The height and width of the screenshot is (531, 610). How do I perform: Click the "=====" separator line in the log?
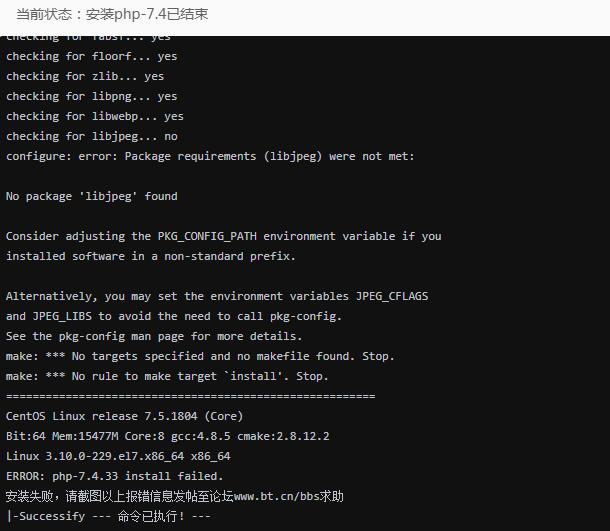click(x=190, y=396)
